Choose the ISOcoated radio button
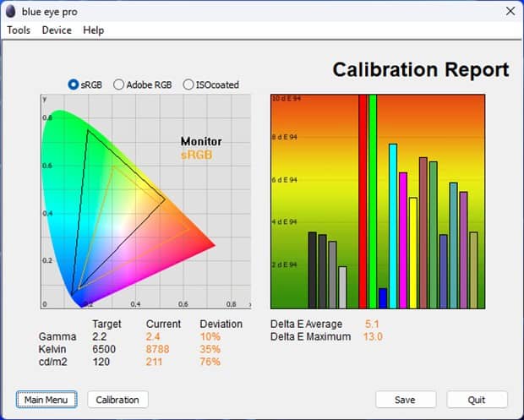 (188, 85)
